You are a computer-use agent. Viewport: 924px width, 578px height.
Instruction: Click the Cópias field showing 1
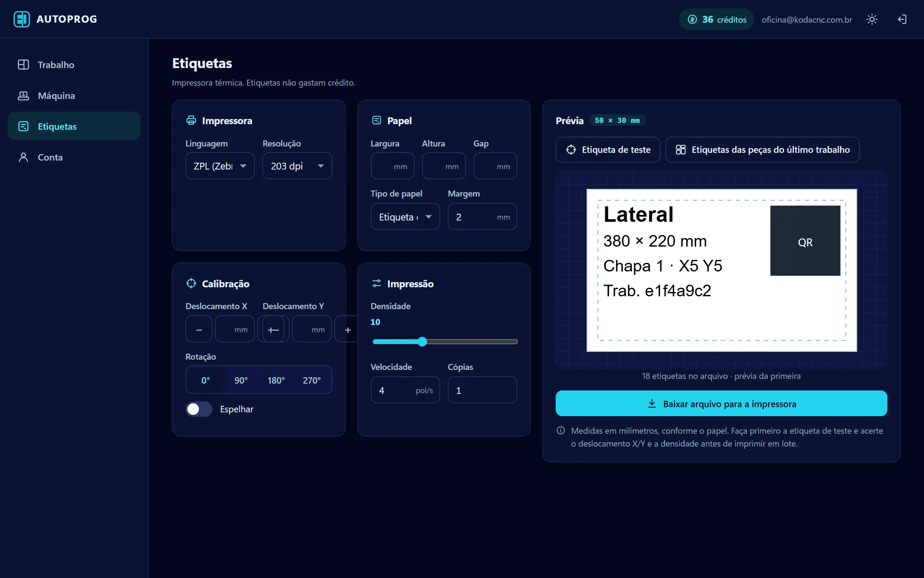click(x=482, y=390)
